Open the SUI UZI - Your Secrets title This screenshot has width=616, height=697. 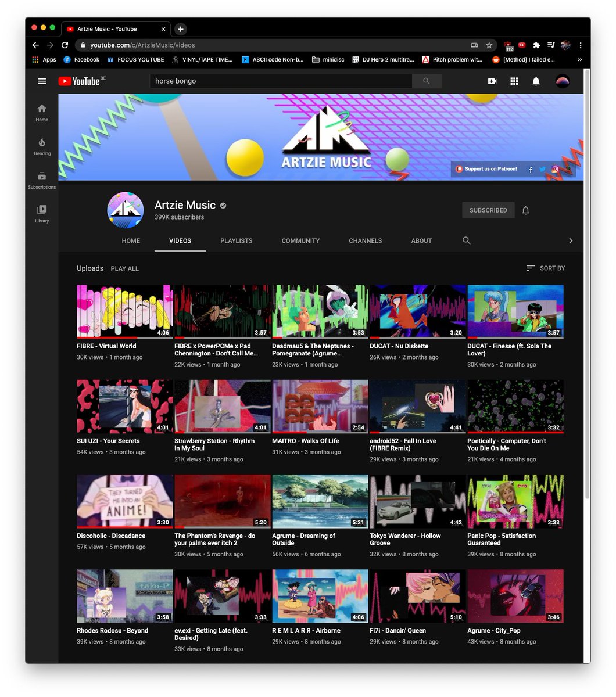click(x=108, y=441)
